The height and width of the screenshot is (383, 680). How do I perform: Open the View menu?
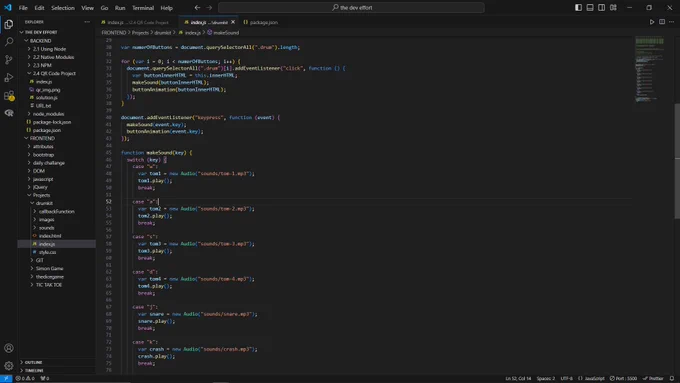[x=88, y=8]
